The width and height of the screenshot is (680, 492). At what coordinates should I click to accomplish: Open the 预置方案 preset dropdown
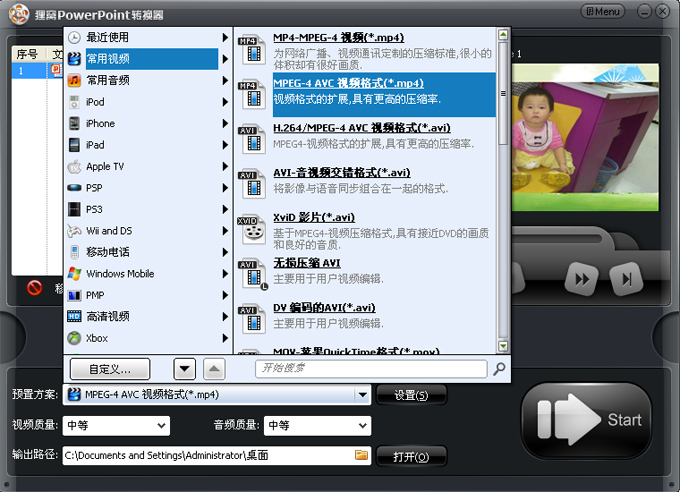[x=363, y=395]
